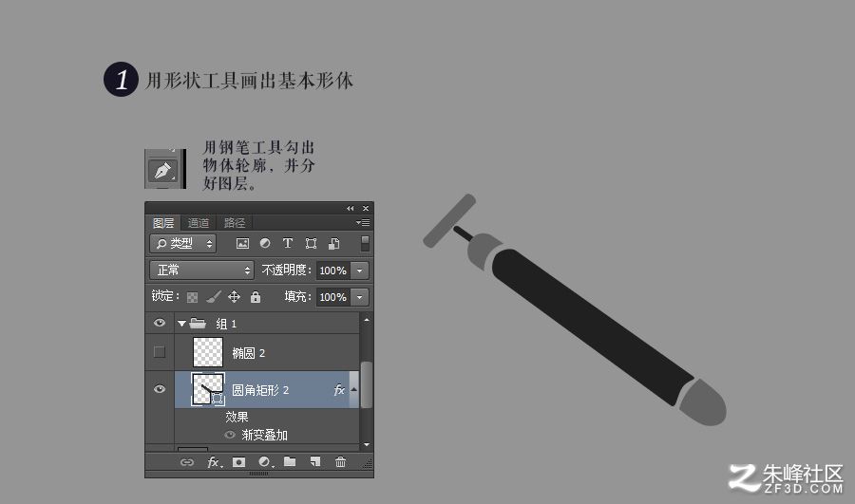Open the 填充 slider arrow

(359, 297)
